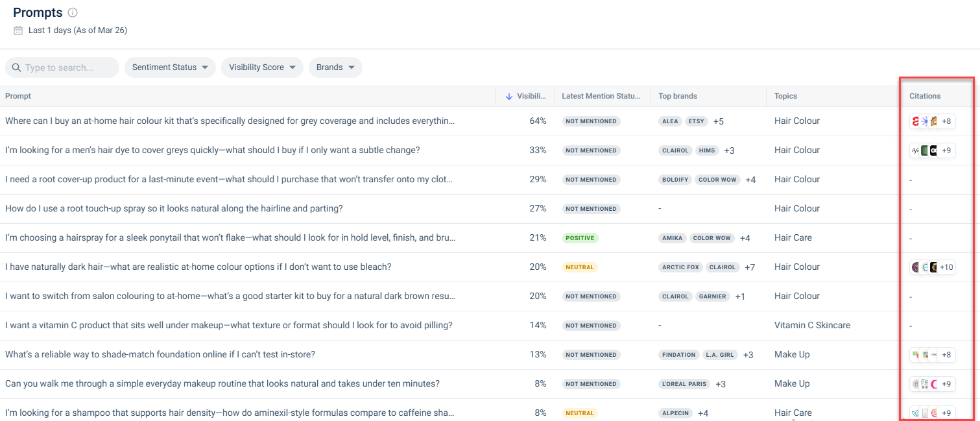Click the 27% visibility value

(x=538, y=208)
